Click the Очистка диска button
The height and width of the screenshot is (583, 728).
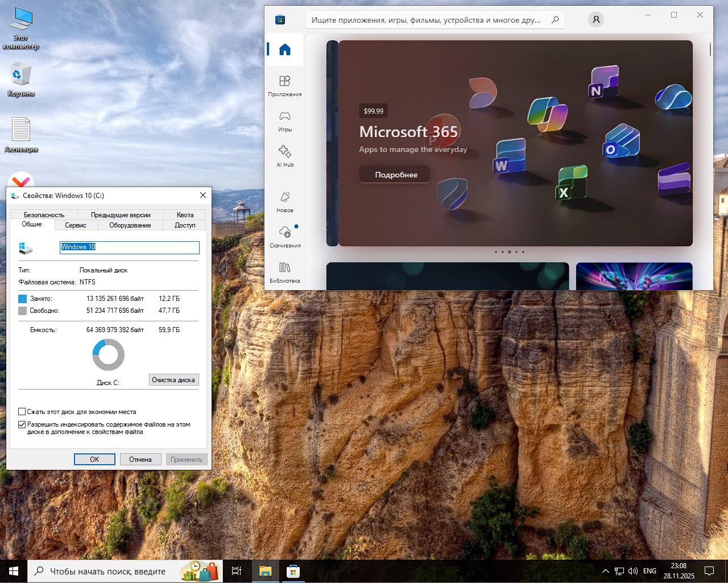click(x=173, y=379)
